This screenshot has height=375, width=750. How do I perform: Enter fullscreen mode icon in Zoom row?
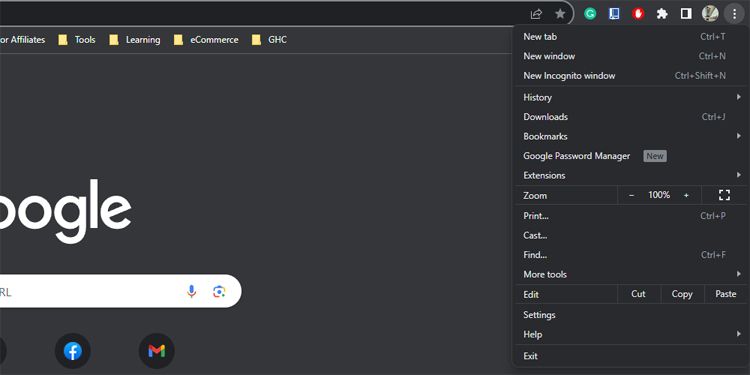point(724,195)
